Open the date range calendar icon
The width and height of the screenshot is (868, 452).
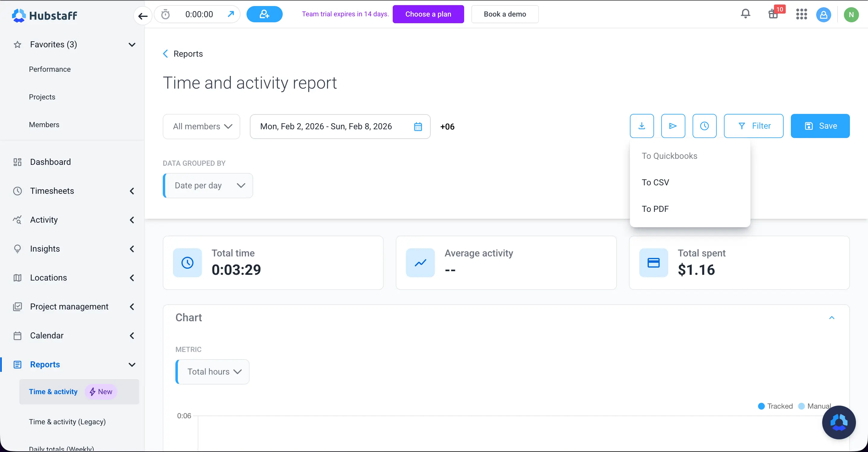click(x=418, y=127)
